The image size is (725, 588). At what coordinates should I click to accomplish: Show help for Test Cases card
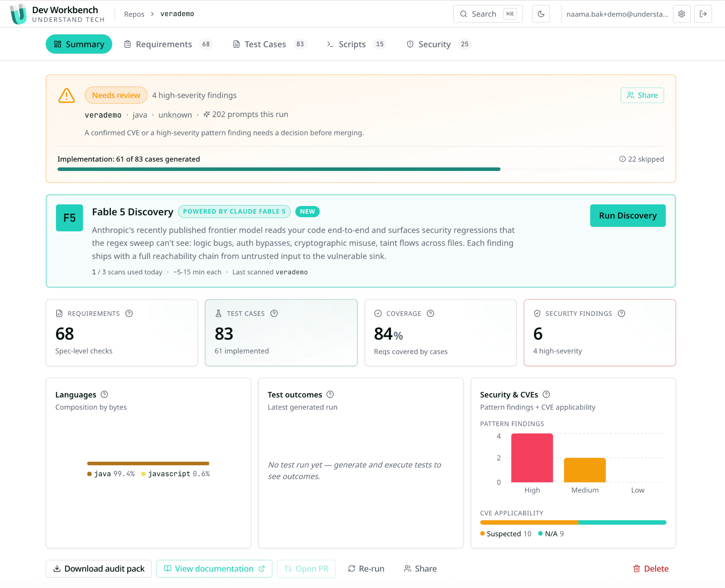274,314
